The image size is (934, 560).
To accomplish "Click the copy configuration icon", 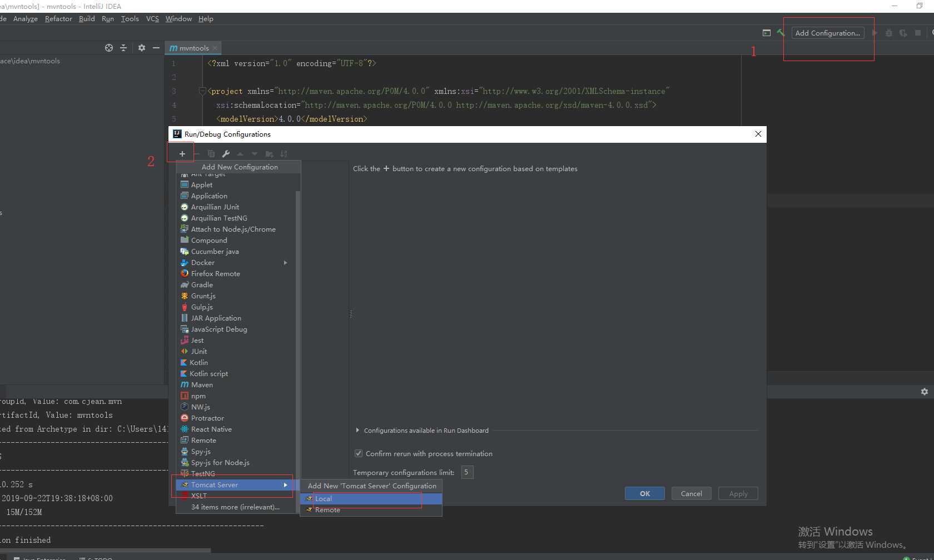I will 211,154.
